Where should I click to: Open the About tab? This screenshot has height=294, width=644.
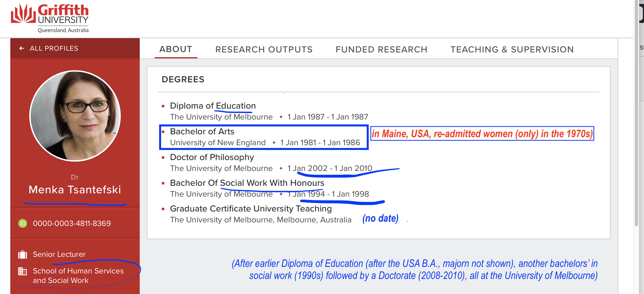tap(176, 49)
